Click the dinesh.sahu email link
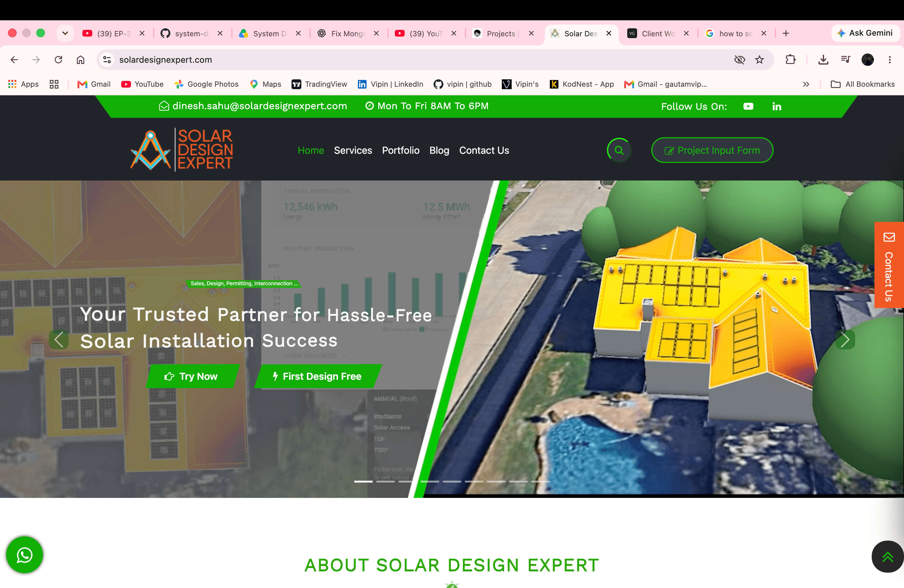 tap(253, 106)
